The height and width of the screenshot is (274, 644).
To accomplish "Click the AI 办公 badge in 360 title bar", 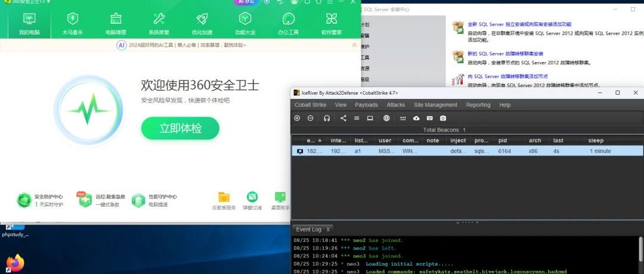I will pos(246,2).
